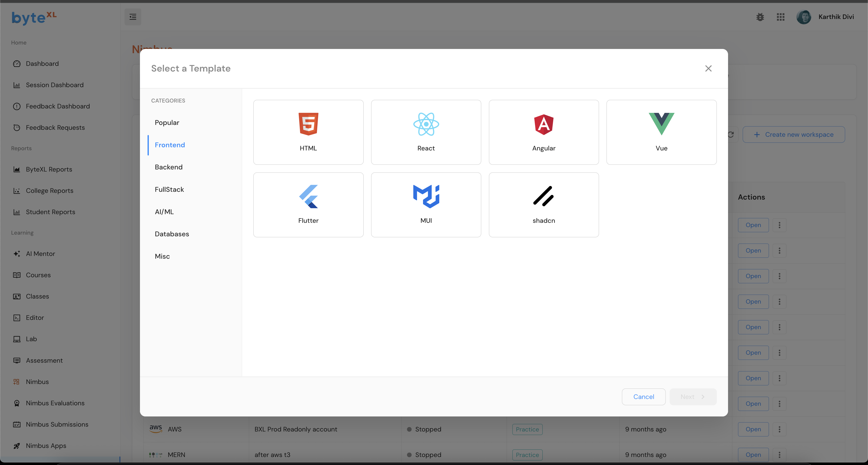Switch to the Misc category
Screen dimensions: 868x465
pos(162,256)
